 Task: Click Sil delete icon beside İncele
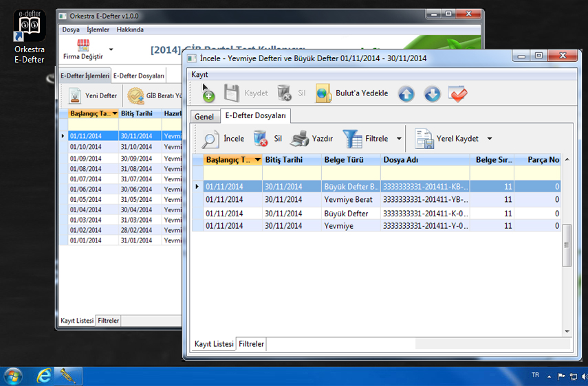pos(261,139)
